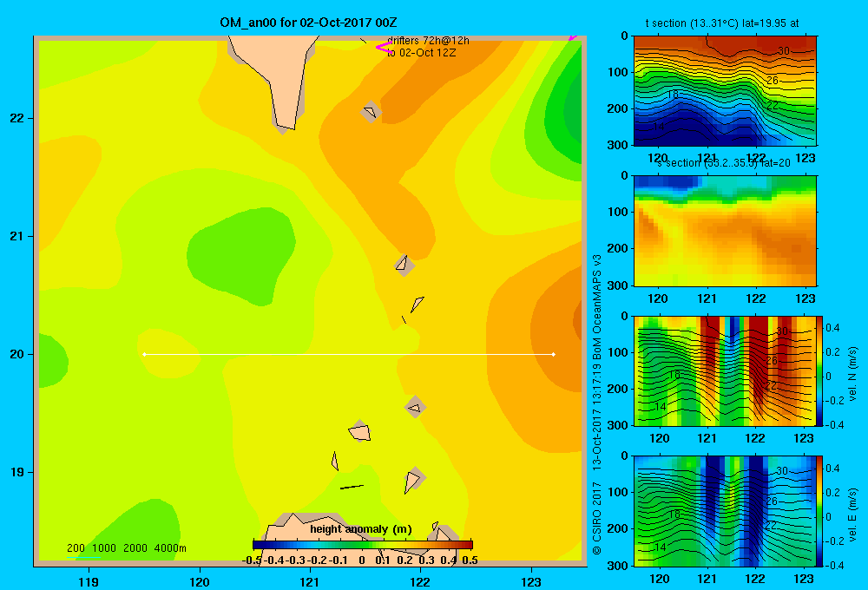Open the salinity section plot

click(725, 231)
